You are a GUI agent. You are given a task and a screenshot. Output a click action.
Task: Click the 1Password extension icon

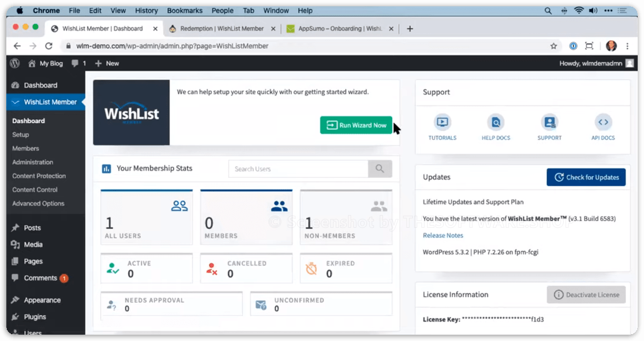pos(573,46)
